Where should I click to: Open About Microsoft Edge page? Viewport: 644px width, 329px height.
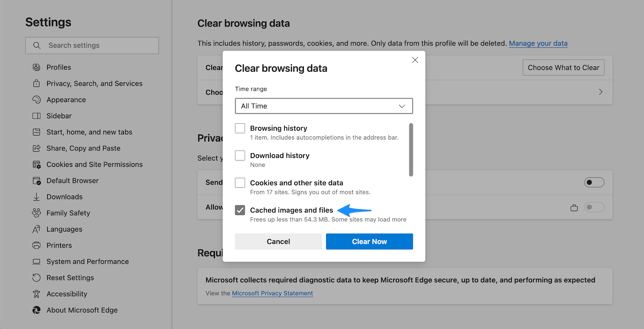coord(82,310)
